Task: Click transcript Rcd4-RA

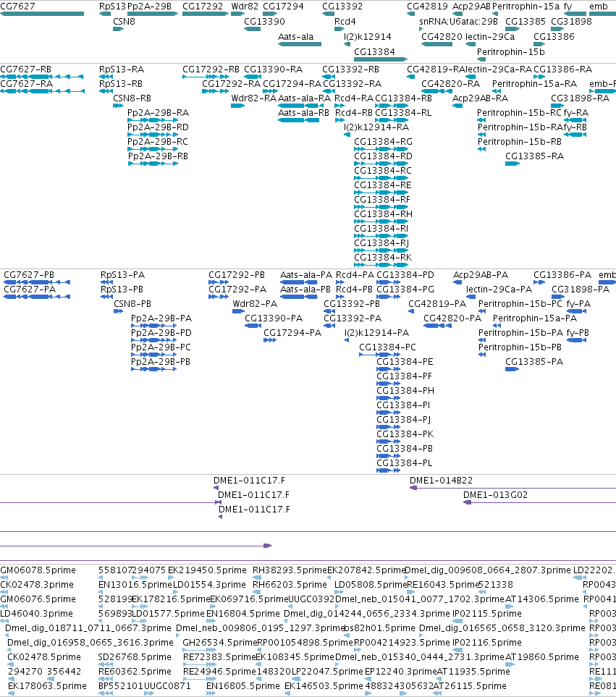Action: pyautogui.click(x=354, y=98)
